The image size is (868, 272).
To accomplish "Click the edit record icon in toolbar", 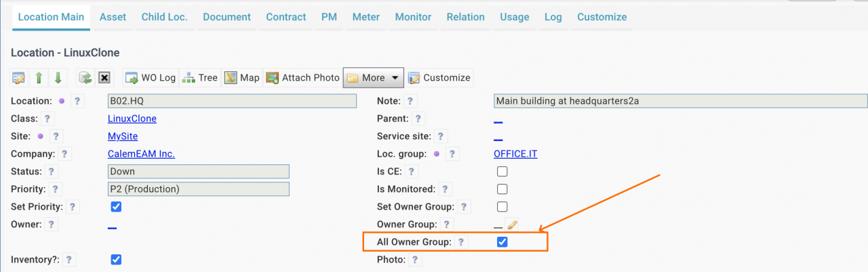I will click(20, 77).
